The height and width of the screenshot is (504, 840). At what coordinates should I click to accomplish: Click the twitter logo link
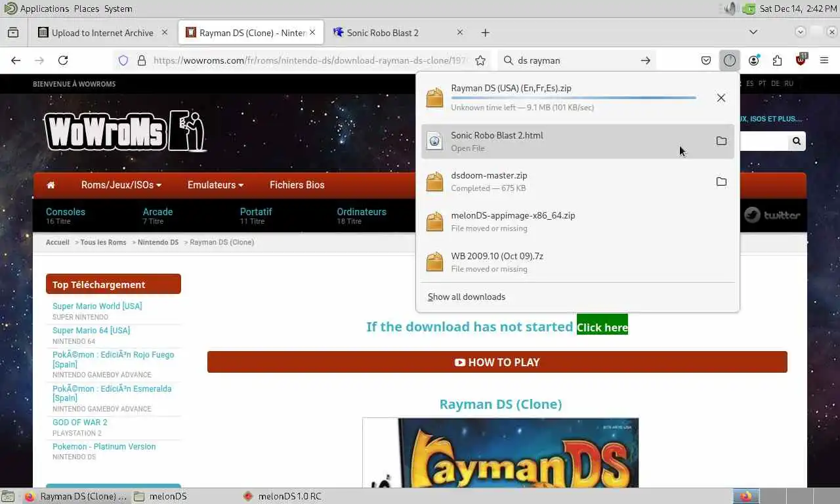click(x=772, y=215)
